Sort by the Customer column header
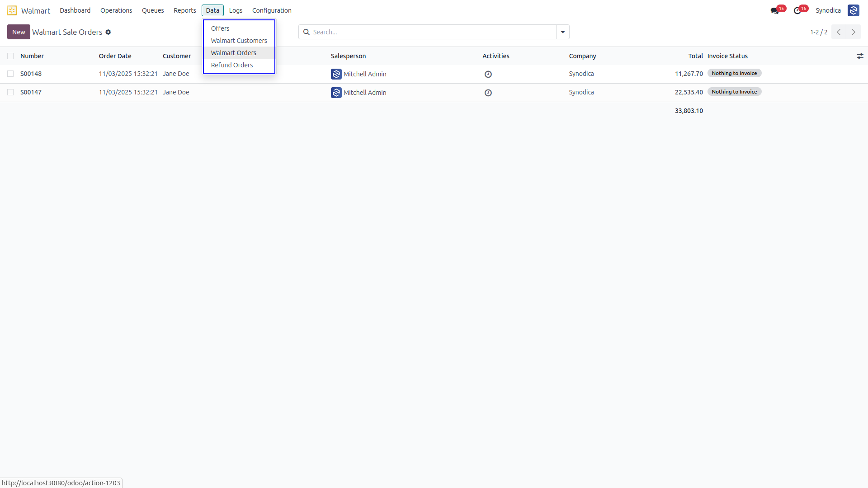The height and width of the screenshot is (488, 868). coord(177,56)
